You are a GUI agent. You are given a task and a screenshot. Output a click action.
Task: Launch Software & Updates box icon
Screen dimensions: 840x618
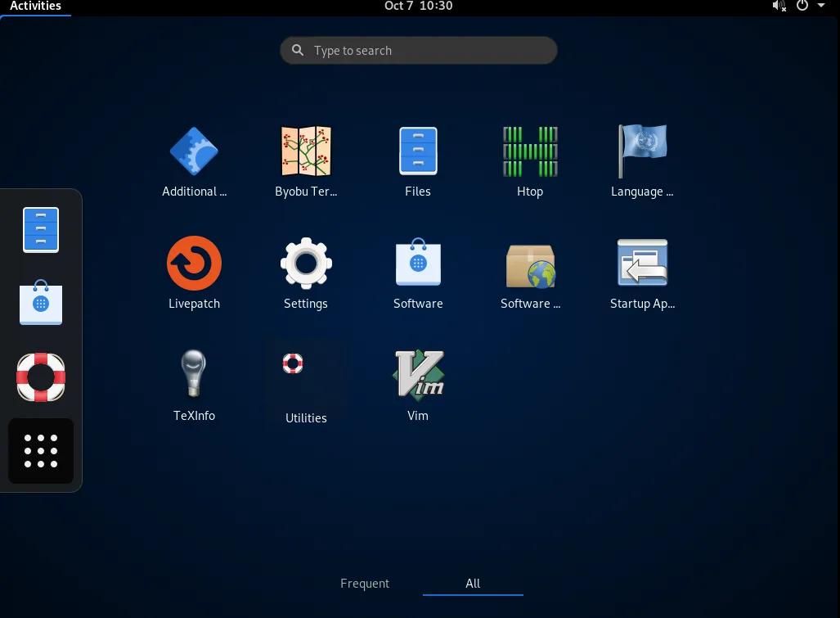click(530, 265)
